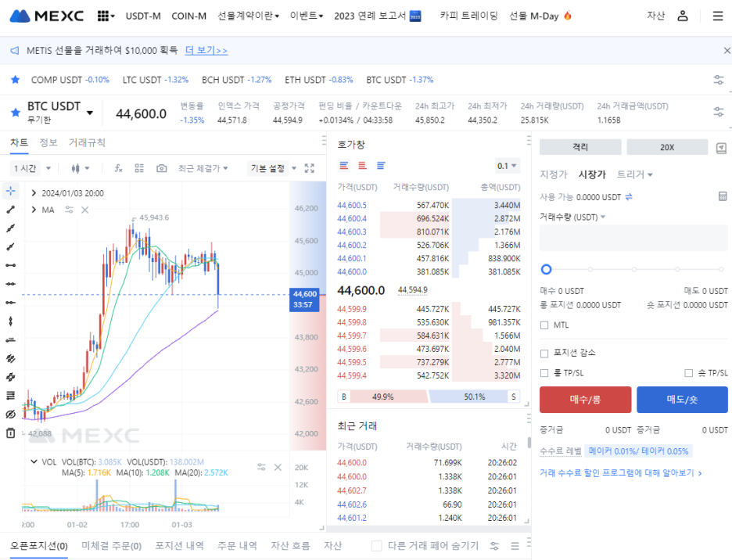Open fee discount program link
The image size is (732, 560).
click(620, 473)
